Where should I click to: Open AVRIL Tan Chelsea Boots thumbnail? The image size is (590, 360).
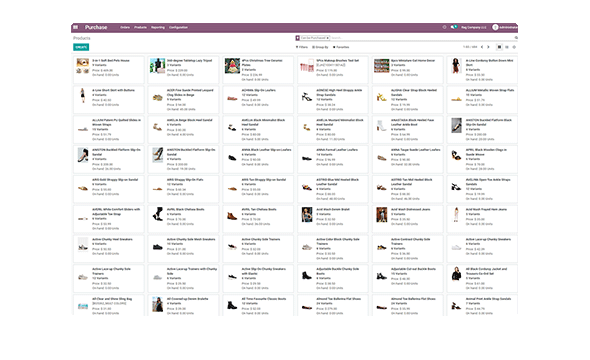[232, 216]
